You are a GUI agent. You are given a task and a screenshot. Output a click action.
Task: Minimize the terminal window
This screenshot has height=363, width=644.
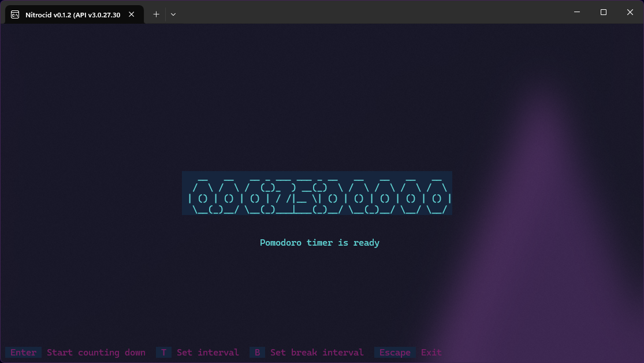tap(576, 12)
